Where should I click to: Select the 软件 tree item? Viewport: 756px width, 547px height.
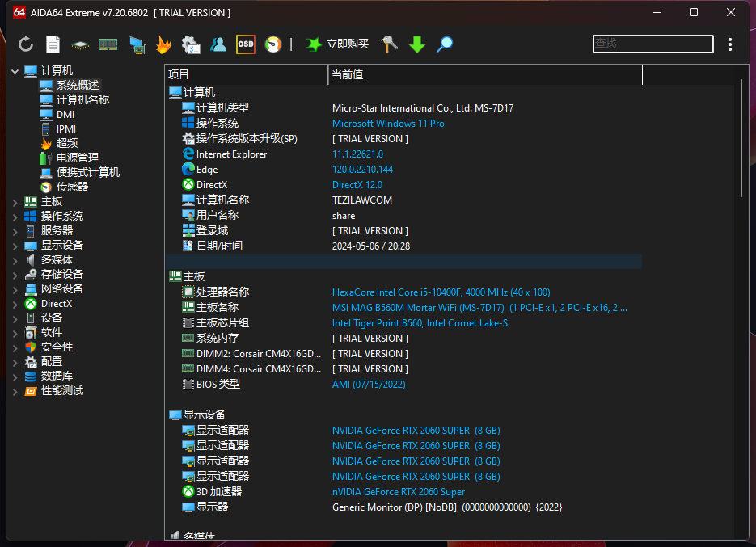pos(51,333)
